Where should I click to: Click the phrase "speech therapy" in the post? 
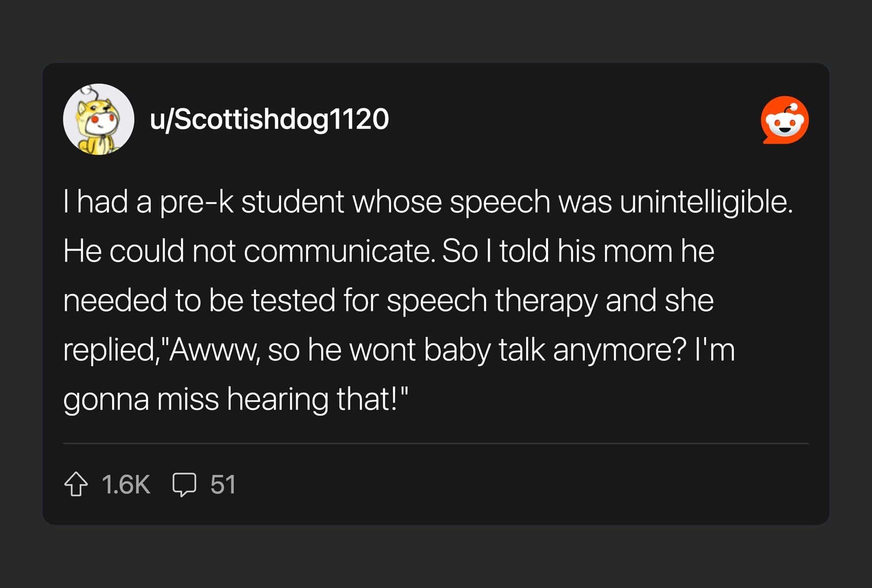(x=492, y=301)
